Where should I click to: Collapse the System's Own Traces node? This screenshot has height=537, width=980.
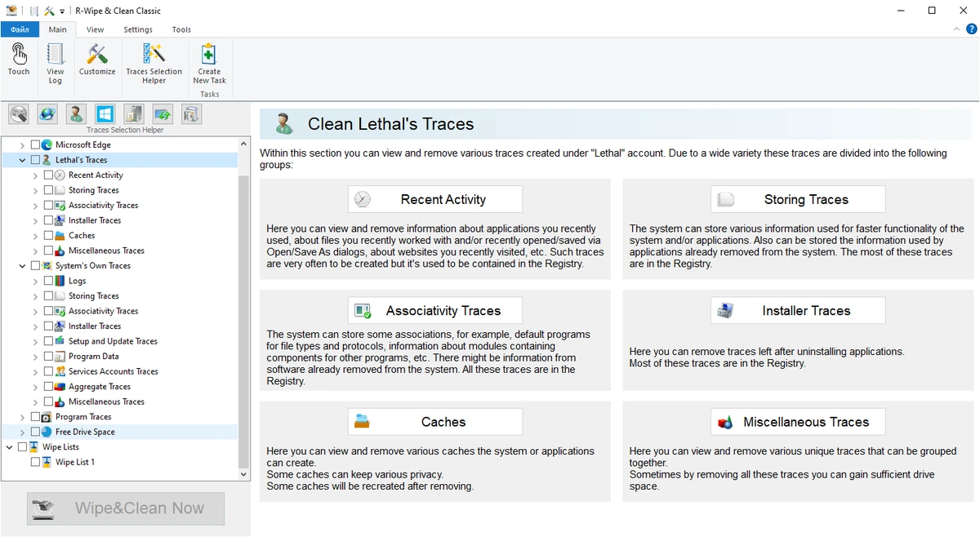tap(22, 265)
